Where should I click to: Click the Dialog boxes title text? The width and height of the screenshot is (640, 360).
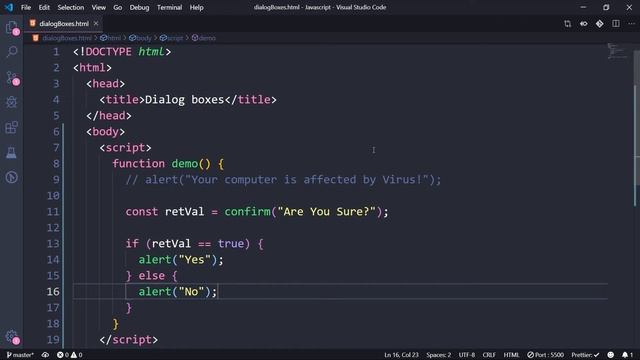pos(184,100)
